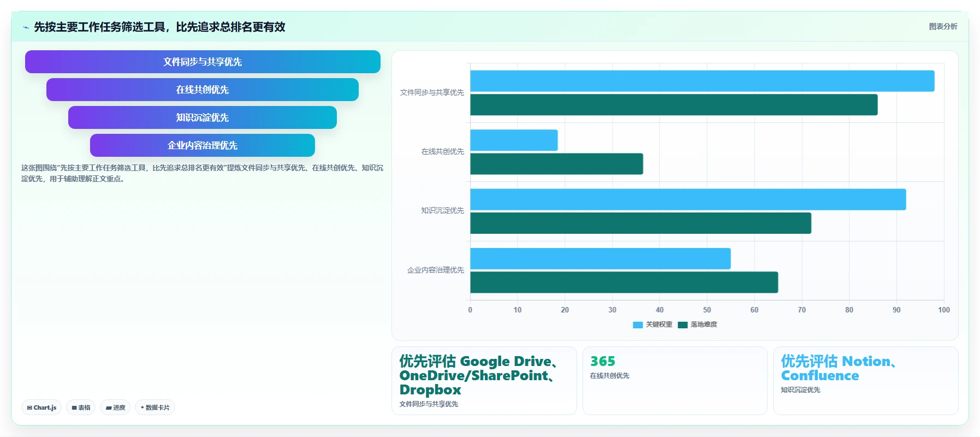The width and height of the screenshot is (980, 437).
Task: Select the 文件同步与共享优先 funnel bar
Action: [203, 62]
